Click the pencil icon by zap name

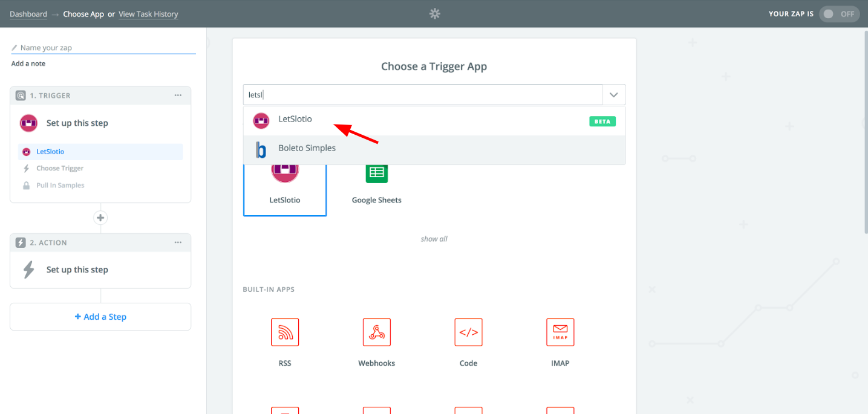tap(15, 48)
